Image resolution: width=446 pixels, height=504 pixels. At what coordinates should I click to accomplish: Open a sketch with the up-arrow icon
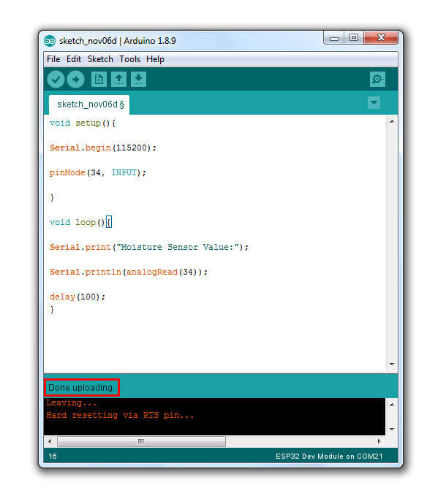click(118, 79)
